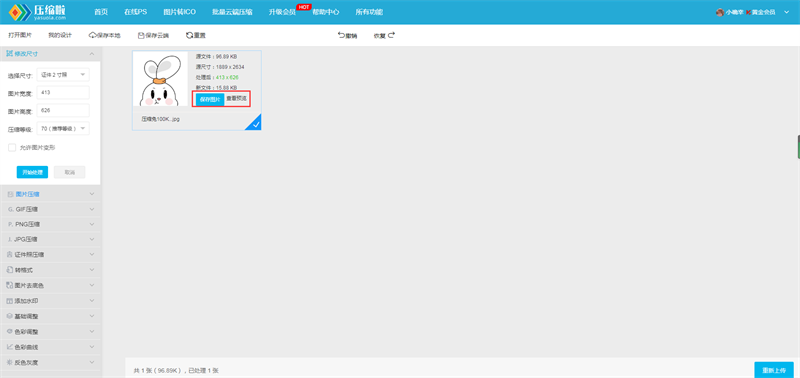800x378 pixels.
Task: Expand the 证件照压缩 chevron
Action: coord(92,254)
